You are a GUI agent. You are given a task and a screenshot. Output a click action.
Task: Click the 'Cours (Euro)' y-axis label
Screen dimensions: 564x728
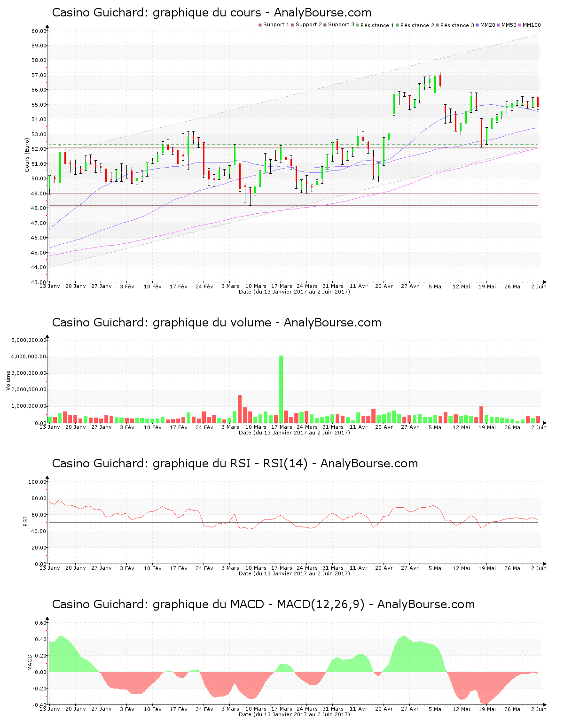pos(27,155)
